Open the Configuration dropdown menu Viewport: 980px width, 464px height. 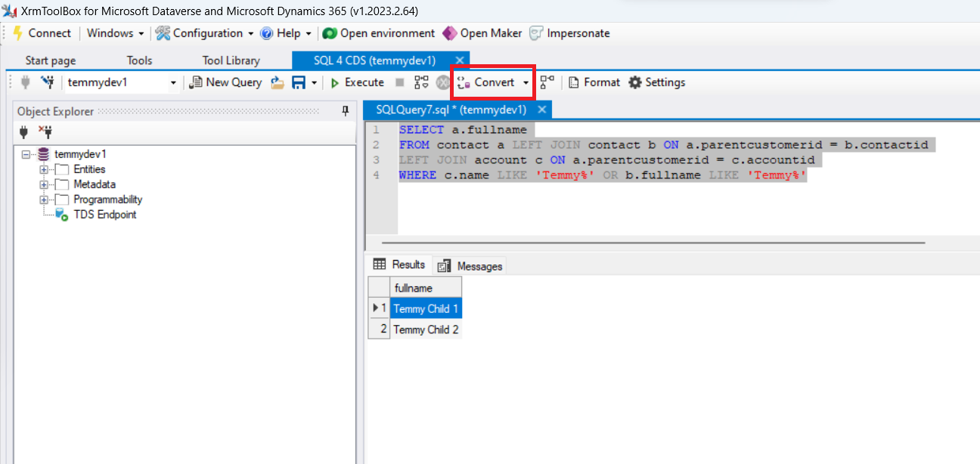click(x=205, y=33)
